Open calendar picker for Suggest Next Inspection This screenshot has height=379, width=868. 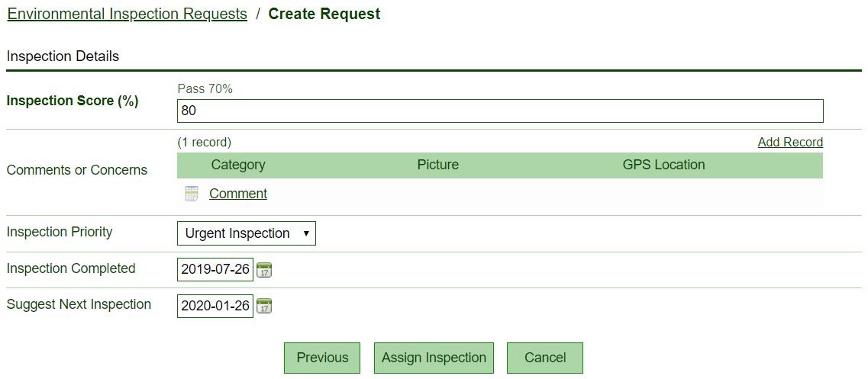(264, 307)
